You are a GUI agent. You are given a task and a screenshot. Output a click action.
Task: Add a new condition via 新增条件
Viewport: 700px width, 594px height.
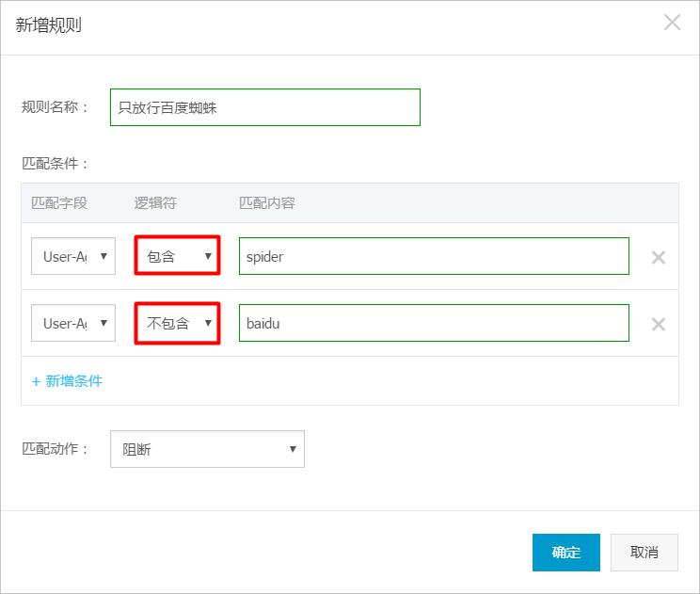[x=67, y=381]
